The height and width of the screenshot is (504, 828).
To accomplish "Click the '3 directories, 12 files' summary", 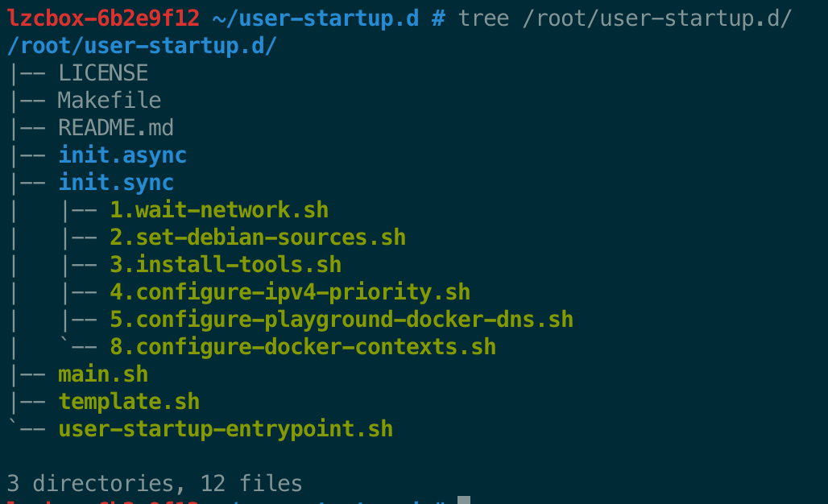I will pyautogui.click(x=154, y=484).
